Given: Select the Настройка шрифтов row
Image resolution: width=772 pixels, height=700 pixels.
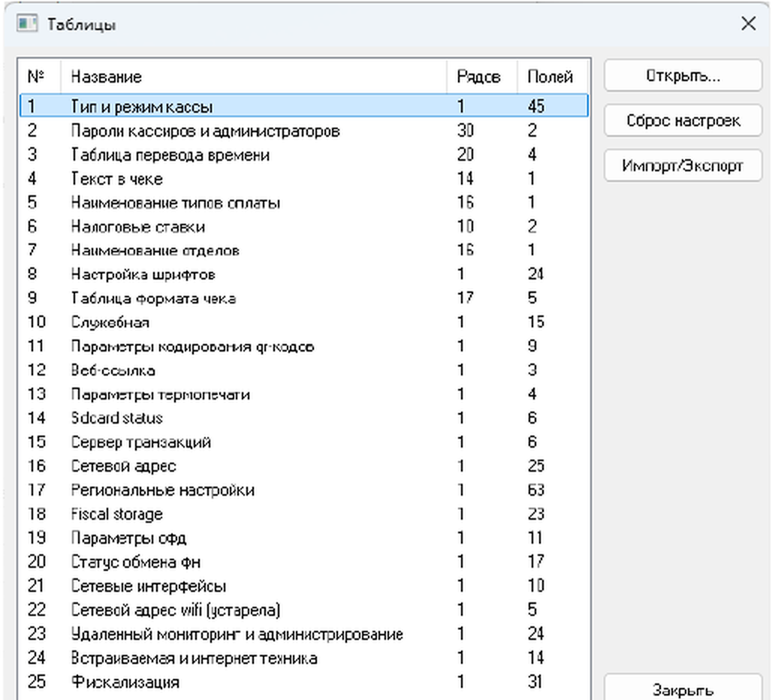Looking at the screenshot, I should point(304,274).
